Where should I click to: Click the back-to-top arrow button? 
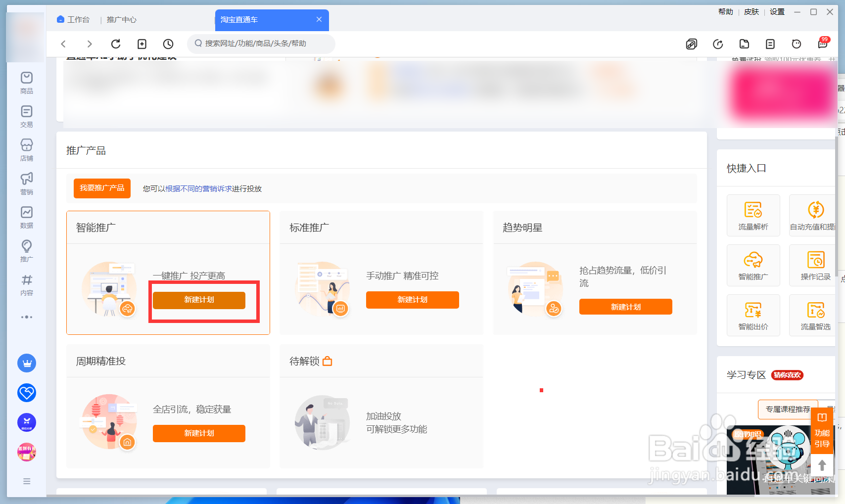[x=822, y=465]
